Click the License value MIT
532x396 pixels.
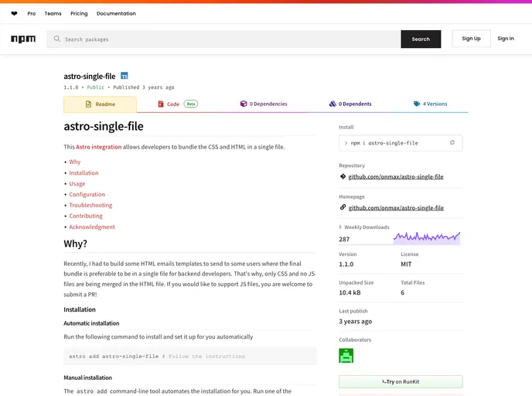[x=406, y=264]
